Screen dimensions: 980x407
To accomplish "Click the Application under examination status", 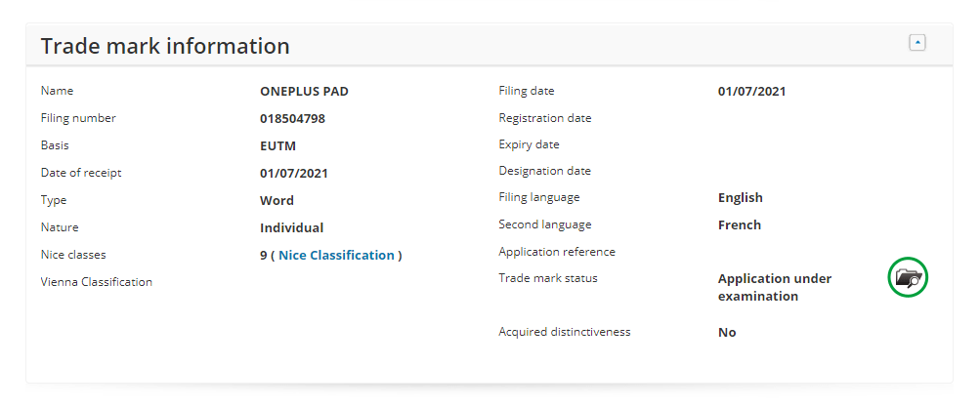I will (774, 287).
